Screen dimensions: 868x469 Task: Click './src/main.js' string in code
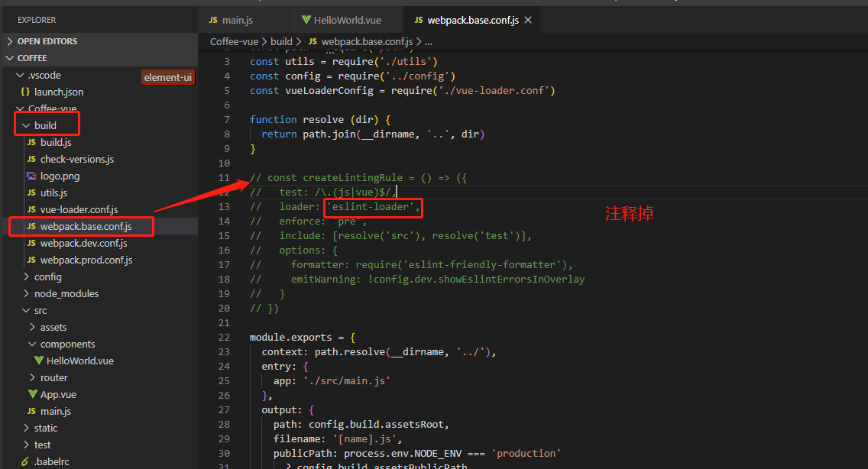coord(347,381)
